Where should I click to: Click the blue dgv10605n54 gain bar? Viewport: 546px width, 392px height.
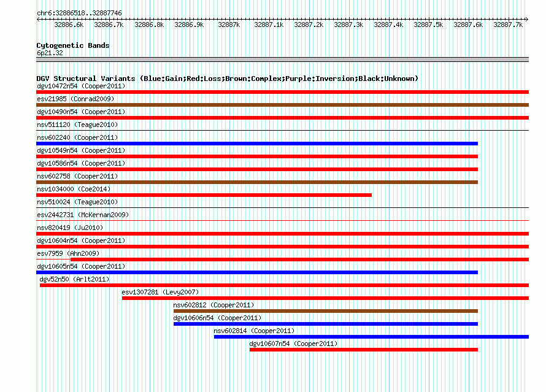(x=257, y=272)
